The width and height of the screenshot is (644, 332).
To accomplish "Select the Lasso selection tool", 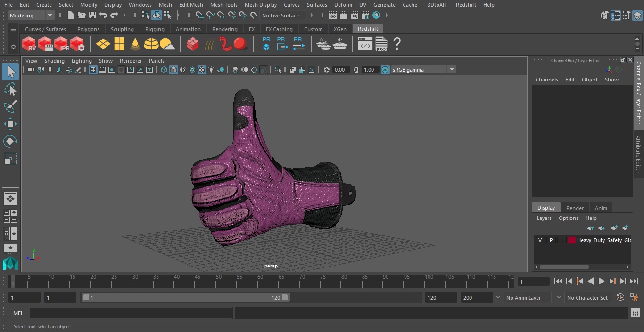I will [x=10, y=89].
